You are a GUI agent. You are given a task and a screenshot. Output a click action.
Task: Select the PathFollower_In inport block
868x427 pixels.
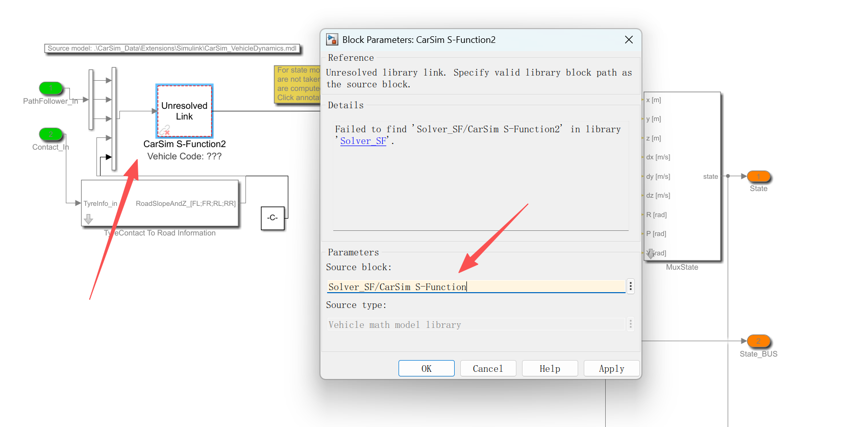coord(51,88)
